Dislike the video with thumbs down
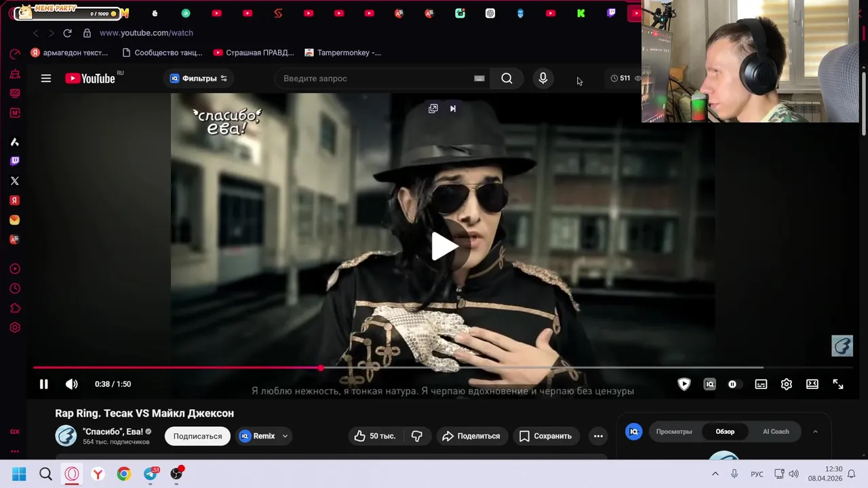This screenshot has height=488, width=868. coord(417,436)
